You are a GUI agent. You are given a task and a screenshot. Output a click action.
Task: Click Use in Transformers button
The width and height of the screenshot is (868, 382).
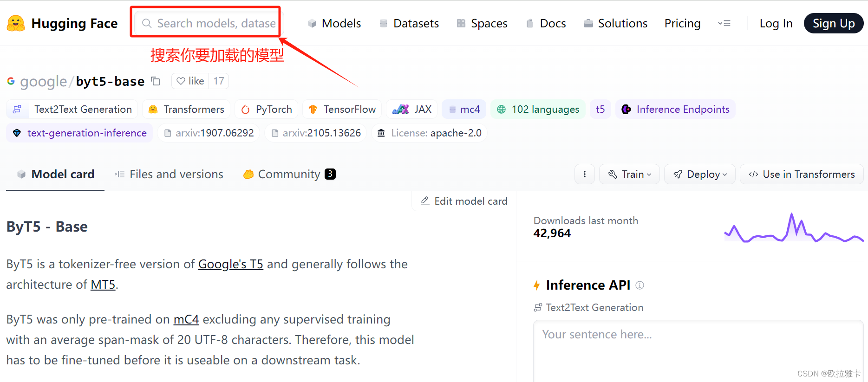tap(802, 174)
